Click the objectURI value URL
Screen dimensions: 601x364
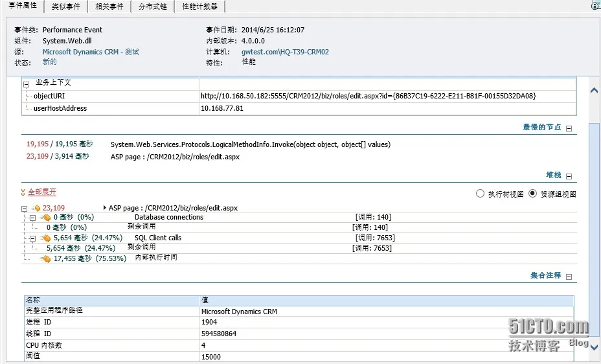tap(369, 96)
